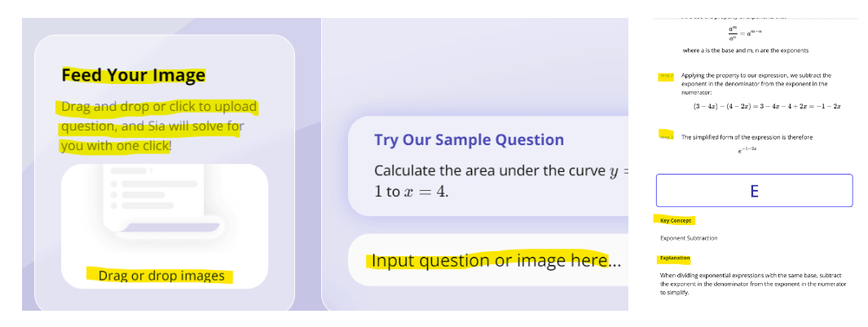This screenshot has width=868, height=327.
Task: Select the answer box showing E
Action: [x=754, y=191]
